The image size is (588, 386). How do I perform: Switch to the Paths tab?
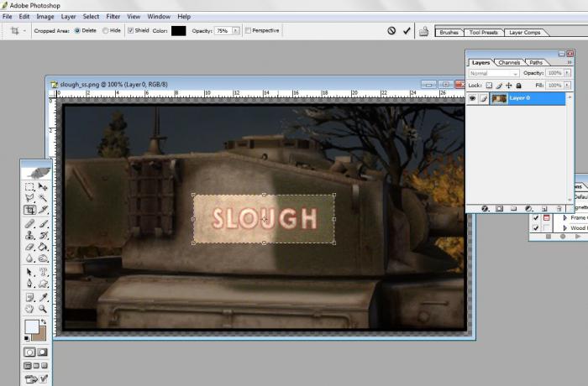coord(536,63)
